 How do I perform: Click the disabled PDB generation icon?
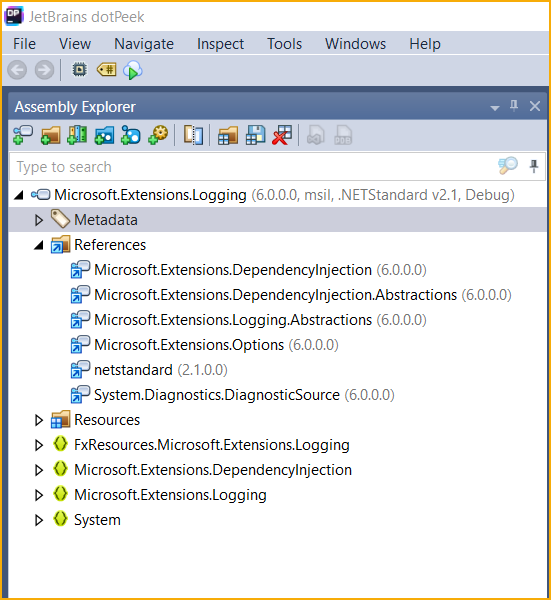tap(343, 135)
